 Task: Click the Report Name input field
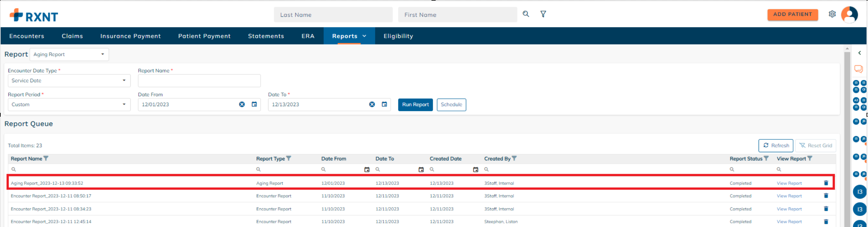(x=199, y=81)
